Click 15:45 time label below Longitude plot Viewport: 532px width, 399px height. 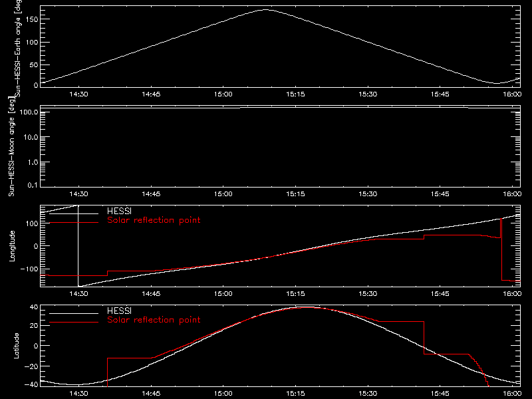click(x=440, y=293)
